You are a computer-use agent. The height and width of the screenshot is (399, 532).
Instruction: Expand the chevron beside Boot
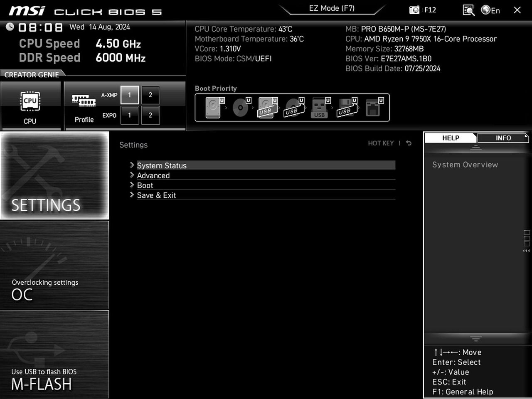pyautogui.click(x=132, y=185)
